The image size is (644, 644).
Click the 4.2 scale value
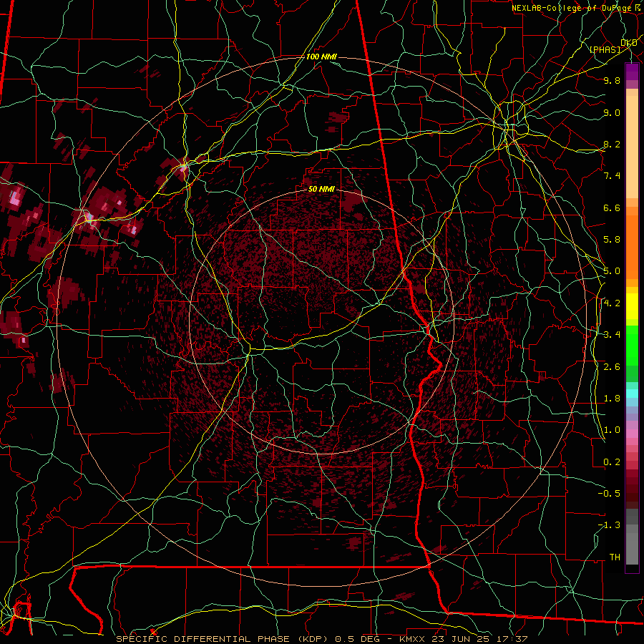pos(612,303)
